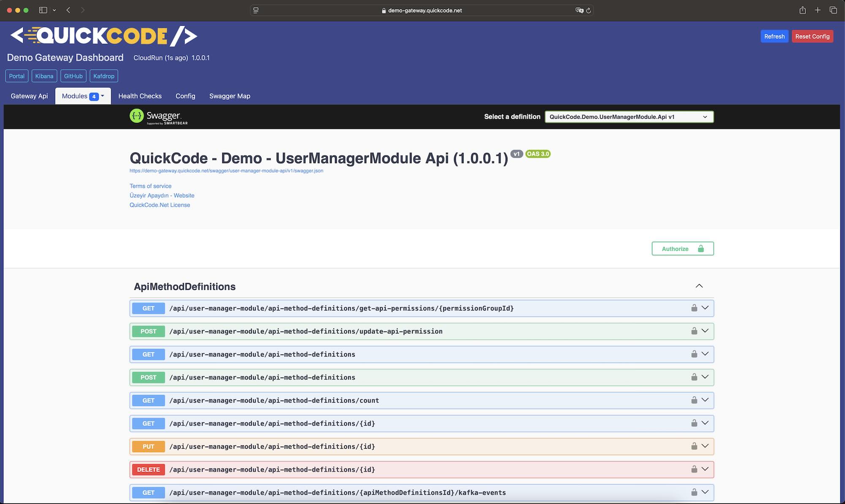Click lock icon on api-method-definitions/count row

tap(694, 400)
